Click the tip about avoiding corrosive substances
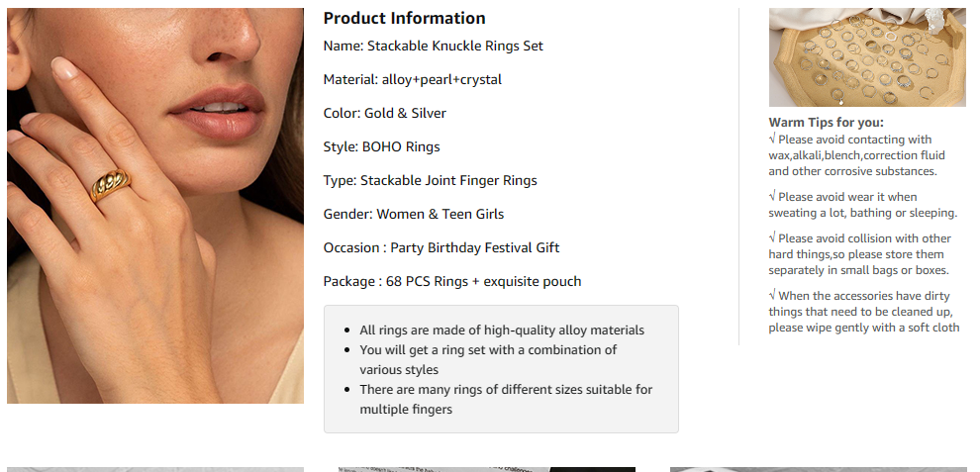 [x=856, y=155]
